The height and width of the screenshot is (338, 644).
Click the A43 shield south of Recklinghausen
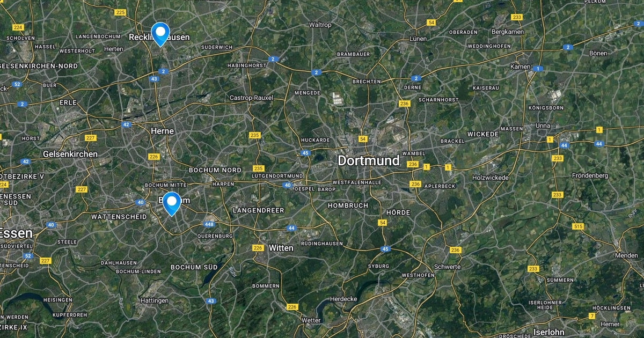click(155, 79)
